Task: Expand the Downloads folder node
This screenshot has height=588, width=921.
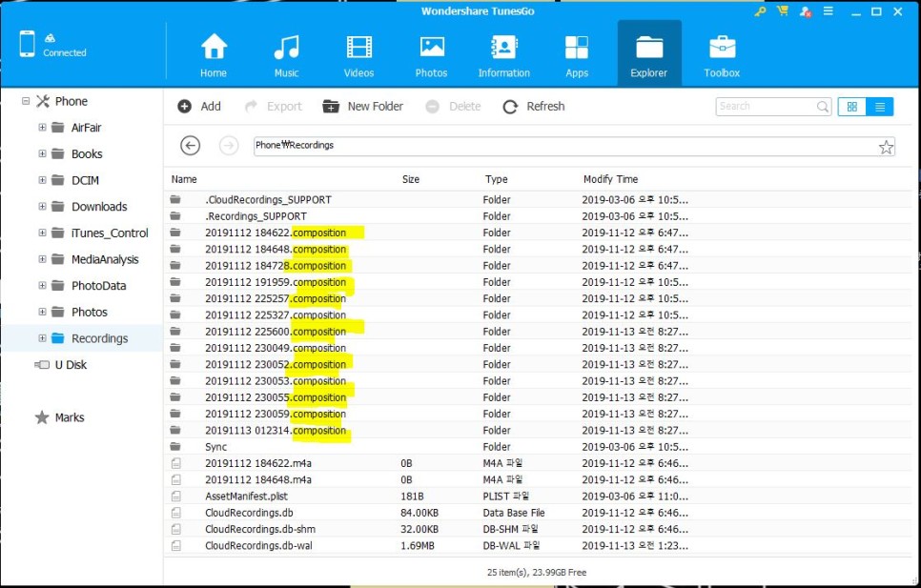Action: pyautogui.click(x=42, y=207)
